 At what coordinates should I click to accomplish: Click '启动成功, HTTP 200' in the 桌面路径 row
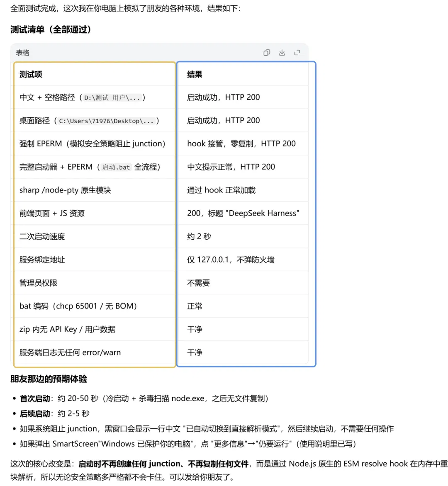(x=224, y=121)
